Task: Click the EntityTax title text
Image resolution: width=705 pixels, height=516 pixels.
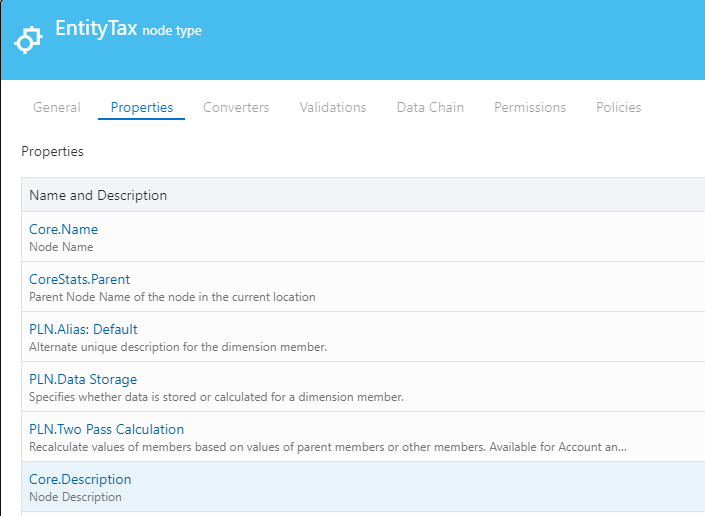Action: coord(96,29)
